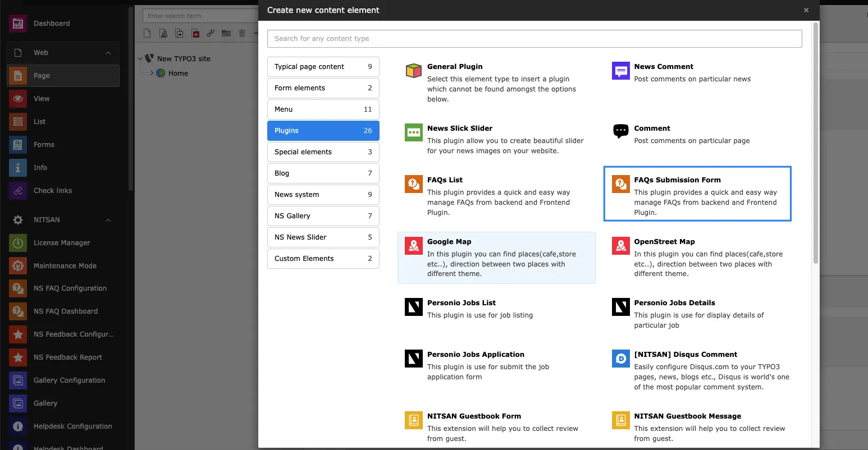This screenshot has width=868, height=450.
Task: Open the Forms module
Action: (x=63, y=145)
